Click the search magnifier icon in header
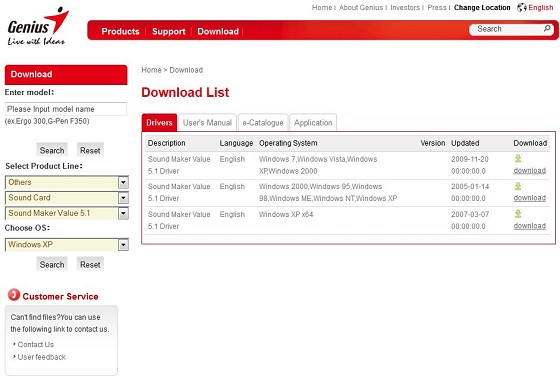Screen dimensions: 560x384 (x=547, y=28)
